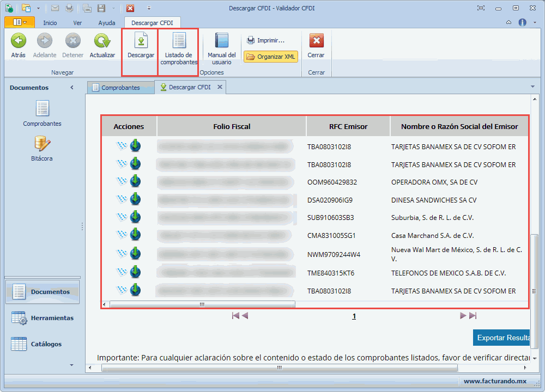Go to the last results page
The width and height of the screenshot is (545, 392).
472,316
